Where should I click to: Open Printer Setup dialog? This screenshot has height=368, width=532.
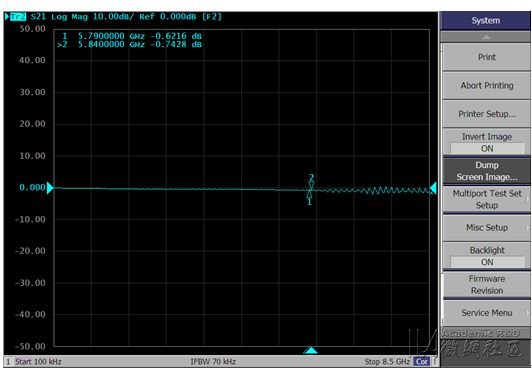(x=487, y=114)
